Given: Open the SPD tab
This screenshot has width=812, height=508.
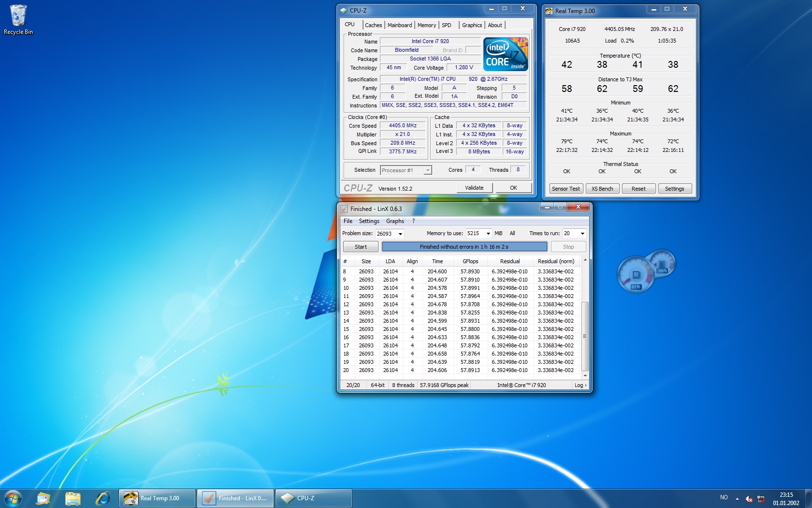Looking at the screenshot, I should 447,25.
